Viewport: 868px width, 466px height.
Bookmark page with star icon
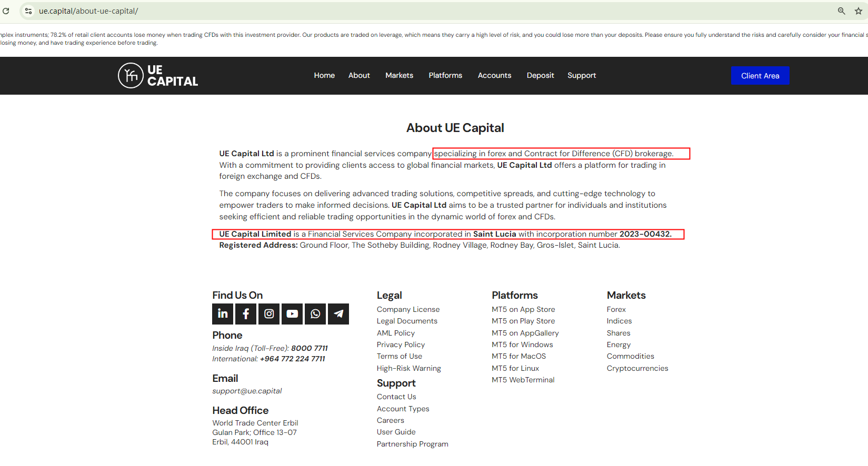(x=859, y=11)
